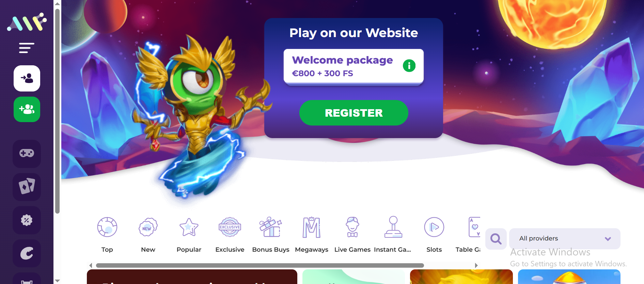
Task: Click the green sign-up icon in sidebar
Action: click(x=27, y=109)
